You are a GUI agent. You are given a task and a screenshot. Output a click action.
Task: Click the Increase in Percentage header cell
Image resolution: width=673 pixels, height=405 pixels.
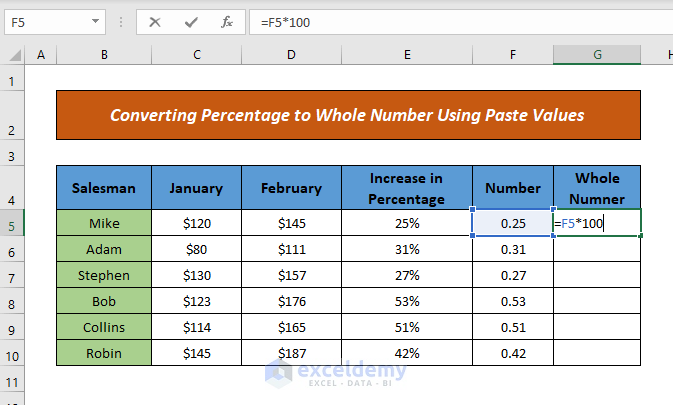406,187
